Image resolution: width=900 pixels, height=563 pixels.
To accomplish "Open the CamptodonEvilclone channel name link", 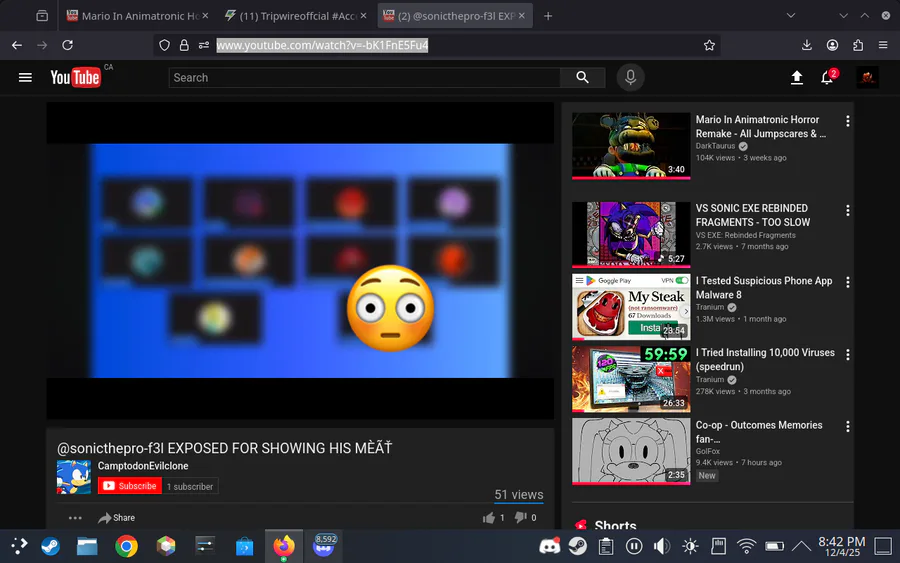I will tap(143, 466).
